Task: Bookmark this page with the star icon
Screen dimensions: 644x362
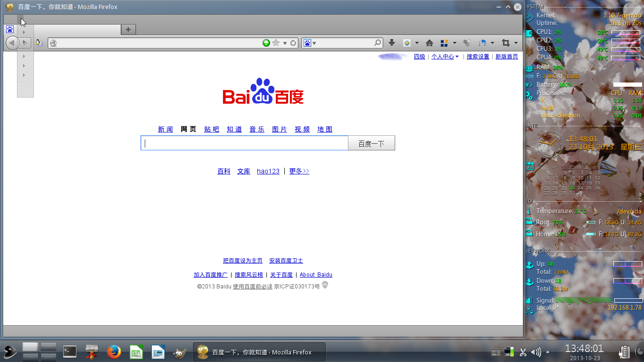Action: [276, 43]
